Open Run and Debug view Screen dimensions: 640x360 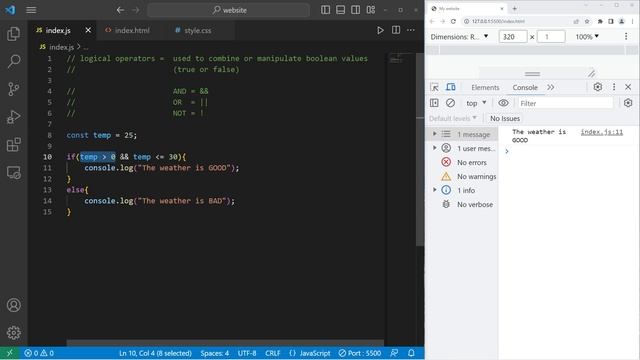point(13,117)
